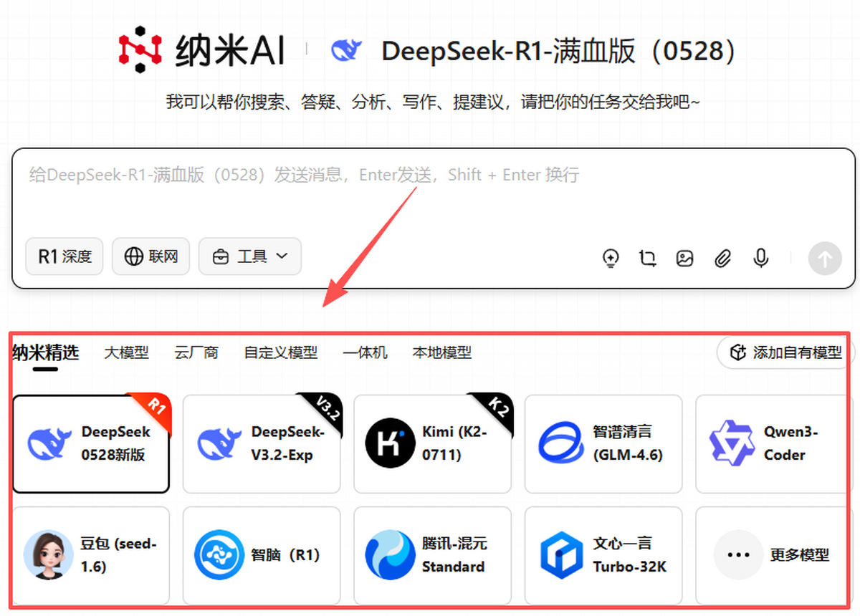Open the 工具 tools dropdown
860x616 pixels.
[250, 256]
